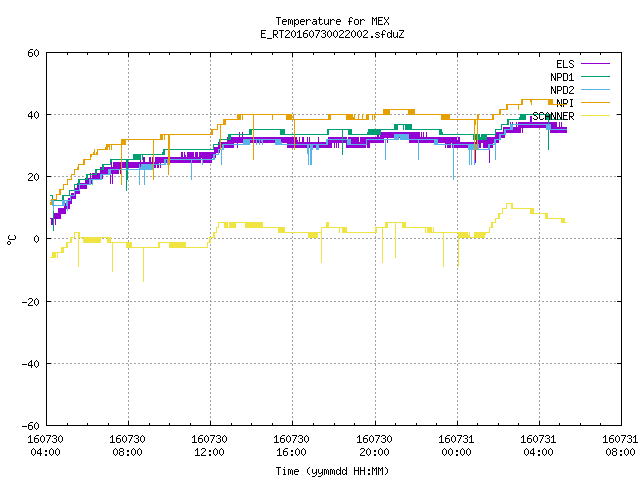Click the y-axis label 60
The height and width of the screenshot is (480, 640).
(33, 53)
